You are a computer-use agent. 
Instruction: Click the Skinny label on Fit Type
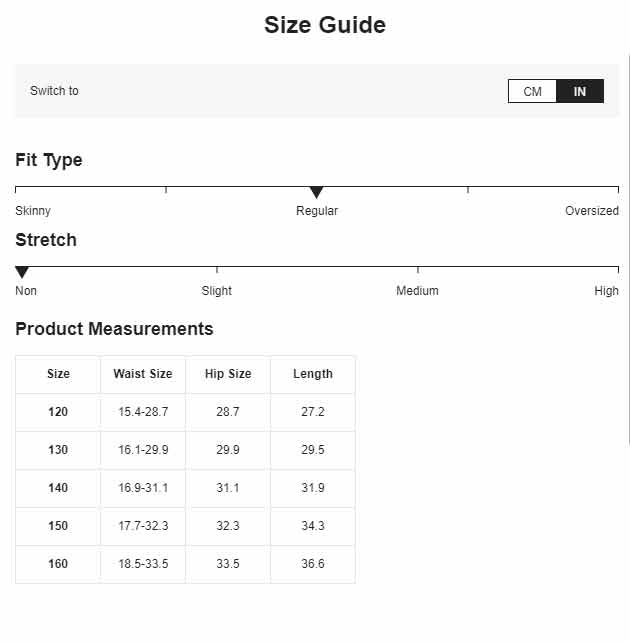point(33,211)
